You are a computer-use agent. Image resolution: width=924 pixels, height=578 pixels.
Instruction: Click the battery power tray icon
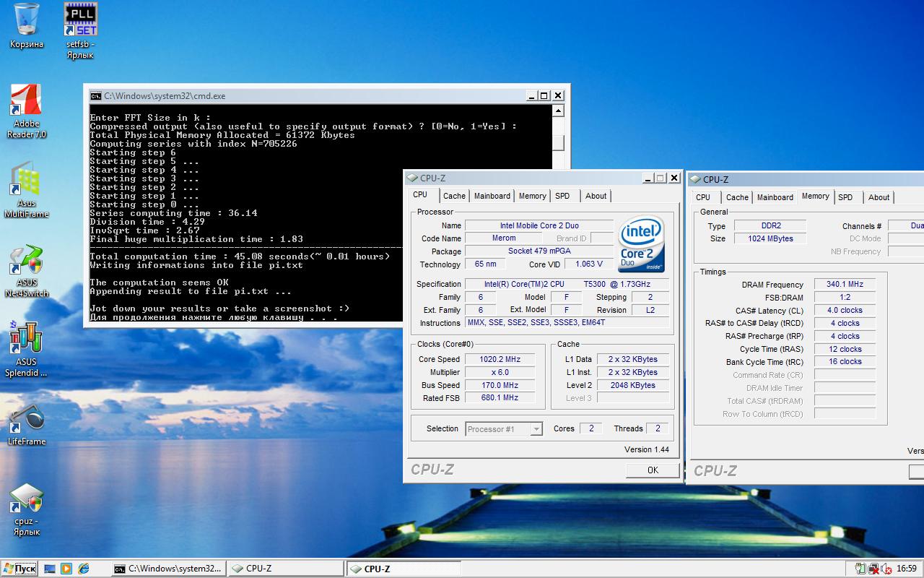tap(860, 569)
